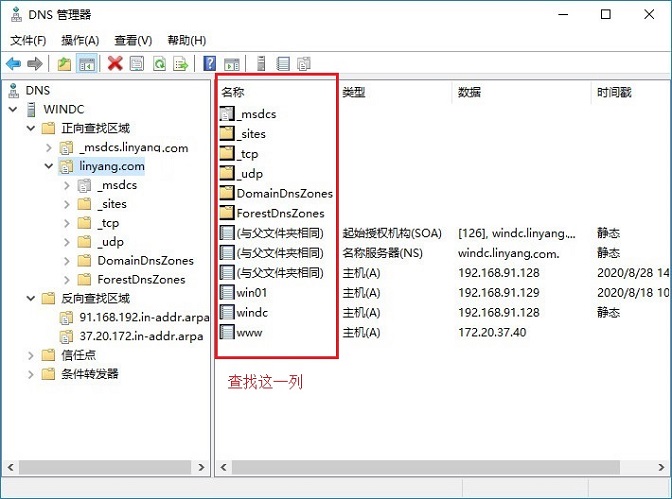Click the tree pane horizontal scrollbar track
The width and height of the screenshot is (672, 499).
coord(105,467)
